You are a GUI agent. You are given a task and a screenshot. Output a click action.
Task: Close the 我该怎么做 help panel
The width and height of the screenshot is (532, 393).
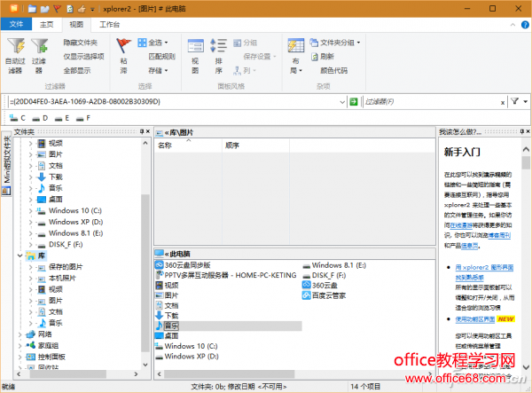[x=528, y=131]
